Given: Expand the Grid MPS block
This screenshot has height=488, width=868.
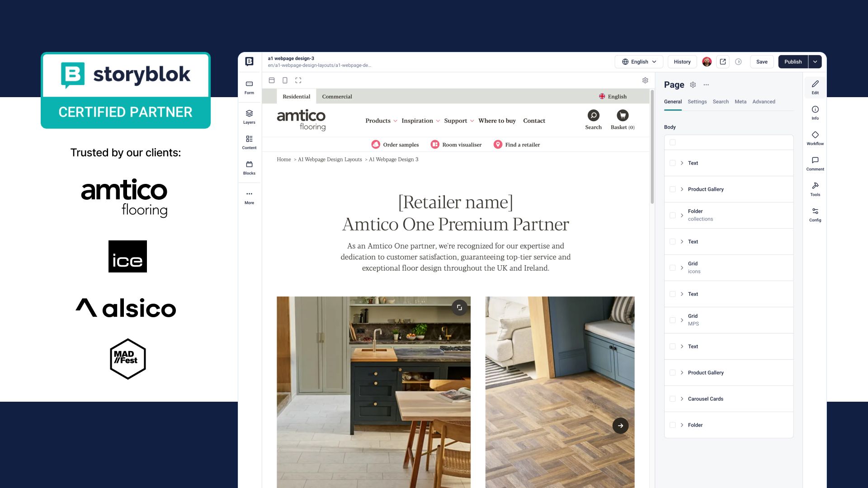Looking at the screenshot, I should tap(682, 320).
